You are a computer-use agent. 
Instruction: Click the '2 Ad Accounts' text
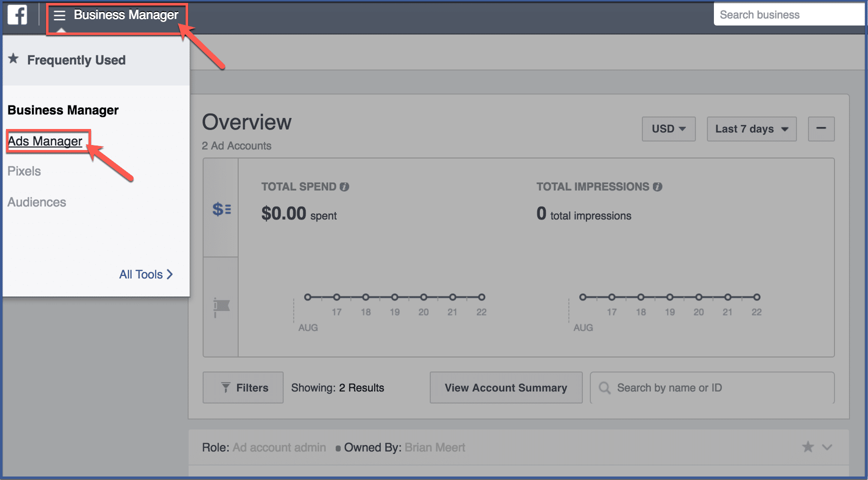(x=237, y=146)
